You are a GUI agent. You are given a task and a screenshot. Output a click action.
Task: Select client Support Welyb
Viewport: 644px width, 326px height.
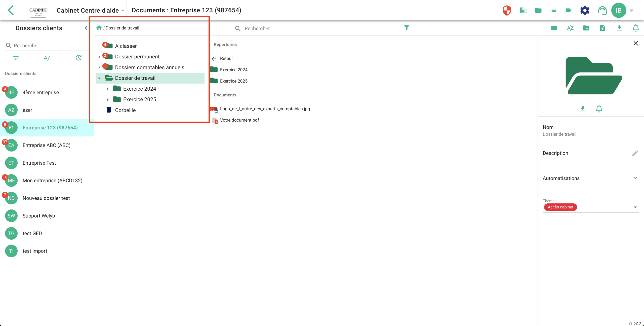pos(47,216)
